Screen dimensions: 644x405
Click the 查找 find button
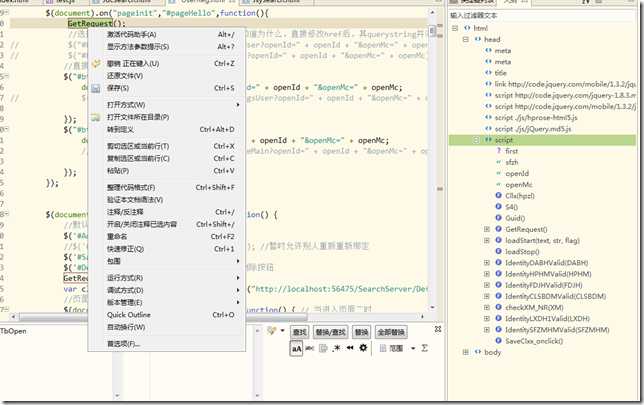(x=299, y=332)
